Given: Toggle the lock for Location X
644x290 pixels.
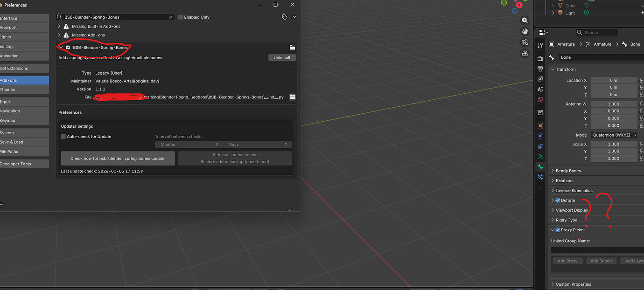Looking at the screenshot, I should coord(641,80).
